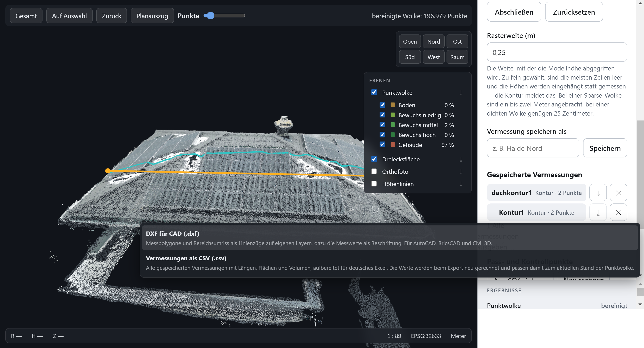Switch to the Ost camera view
The height and width of the screenshot is (348, 644).
coord(457,41)
